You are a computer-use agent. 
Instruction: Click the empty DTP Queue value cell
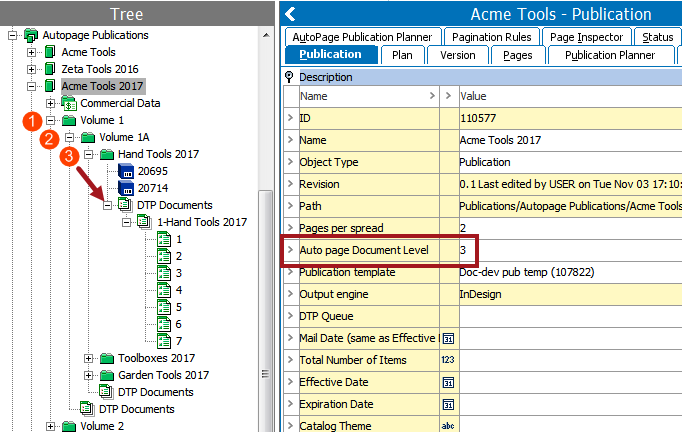pos(570,316)
